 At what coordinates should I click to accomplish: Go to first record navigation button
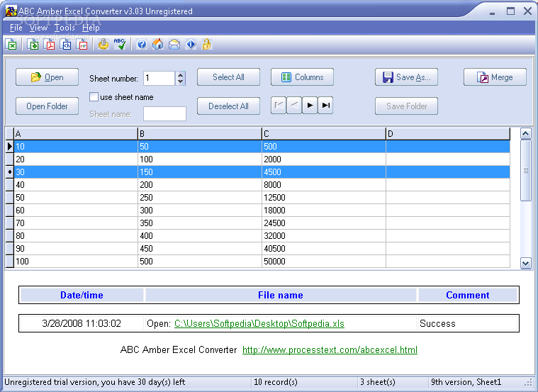tap(279, 105)
